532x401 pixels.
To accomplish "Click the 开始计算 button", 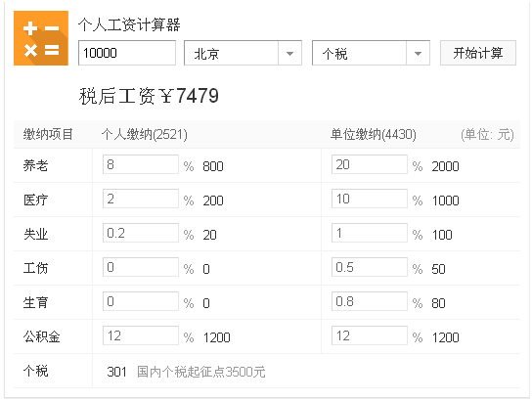I will (x=477, y=53).
